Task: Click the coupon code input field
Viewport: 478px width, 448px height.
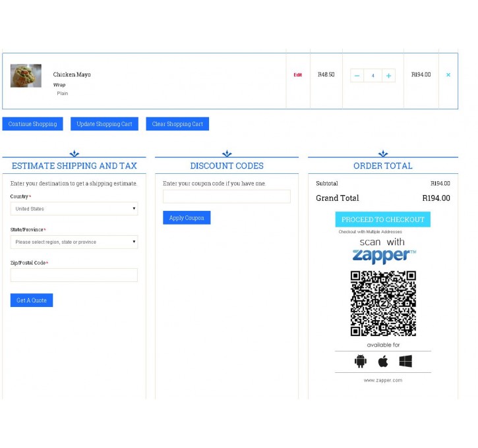Action: [226, 196]
